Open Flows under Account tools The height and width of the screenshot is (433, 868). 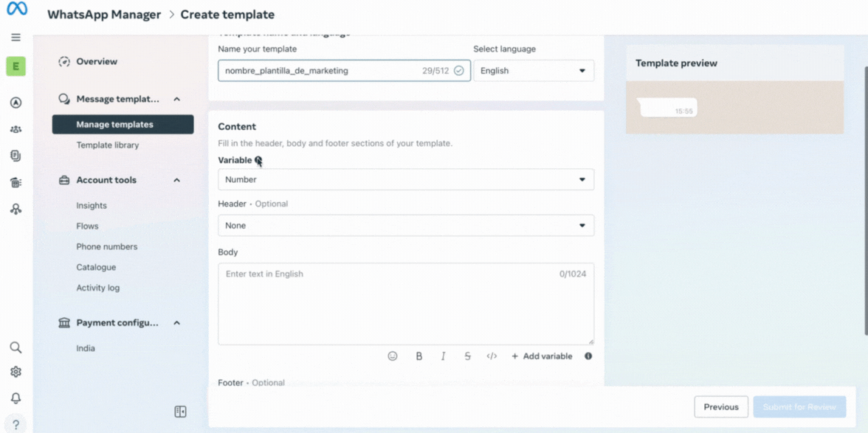click(x=87, y=226)
